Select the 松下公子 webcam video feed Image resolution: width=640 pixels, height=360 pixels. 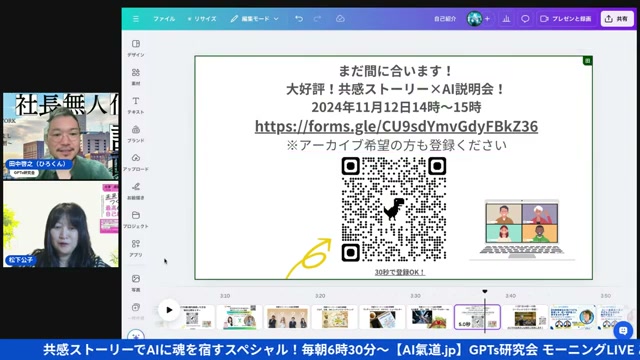(61, 224)
